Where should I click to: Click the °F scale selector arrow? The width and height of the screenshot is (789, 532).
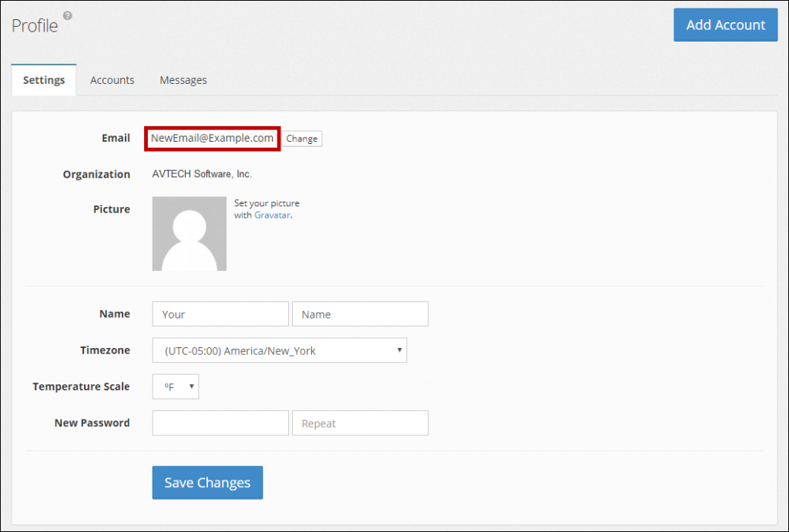click(190, 386)
